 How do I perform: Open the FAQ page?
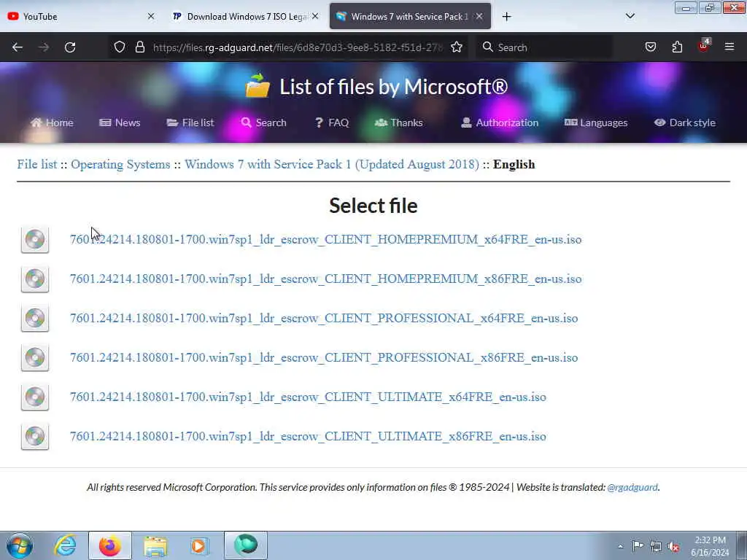click(332, 122)
